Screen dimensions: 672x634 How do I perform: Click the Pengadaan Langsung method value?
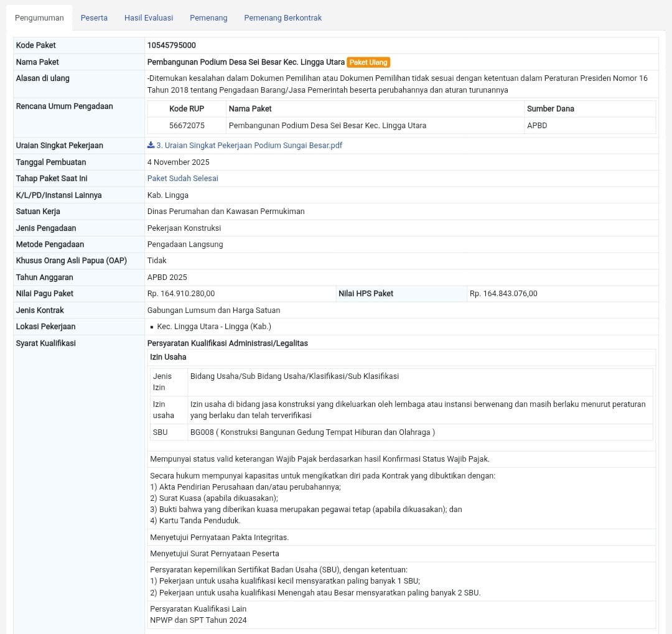185,245
